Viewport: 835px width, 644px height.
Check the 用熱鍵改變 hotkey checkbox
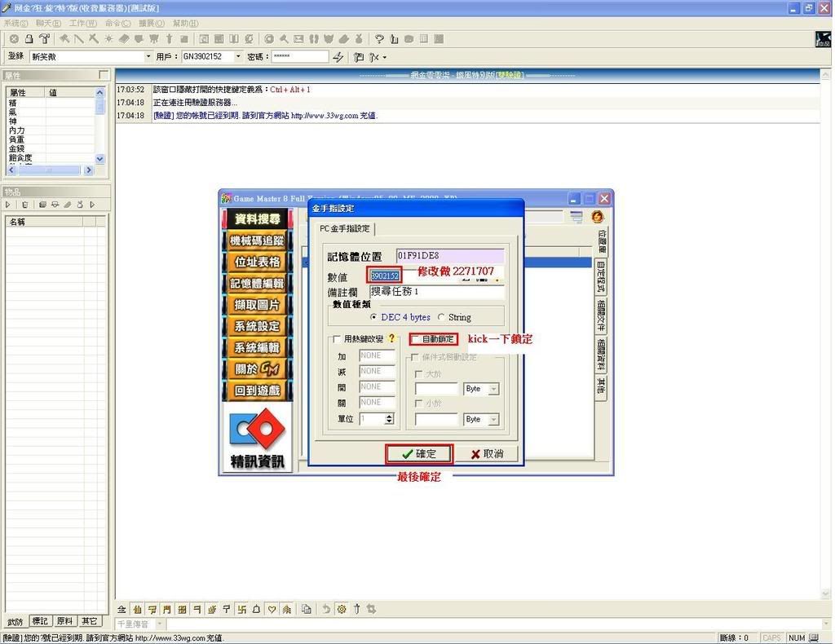tap(336, 339)
